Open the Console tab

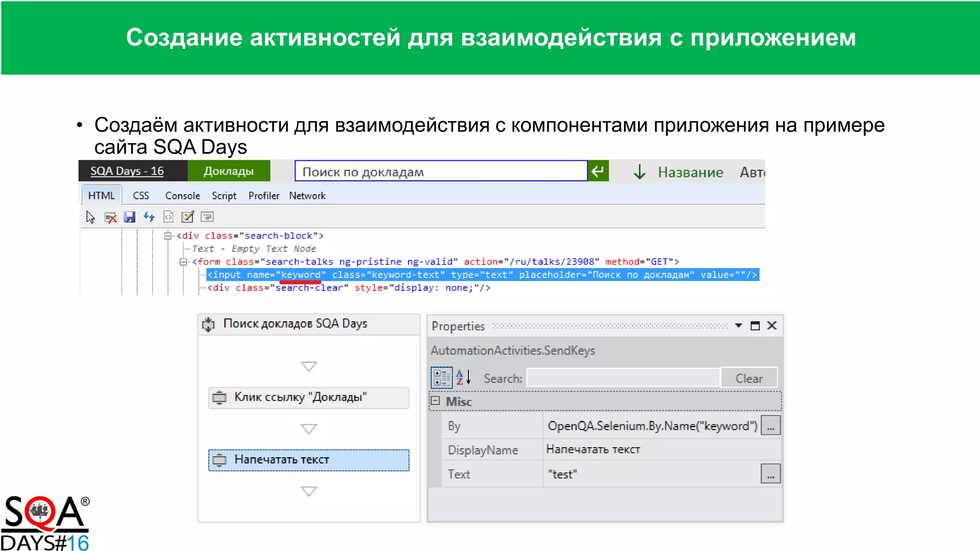182,196
